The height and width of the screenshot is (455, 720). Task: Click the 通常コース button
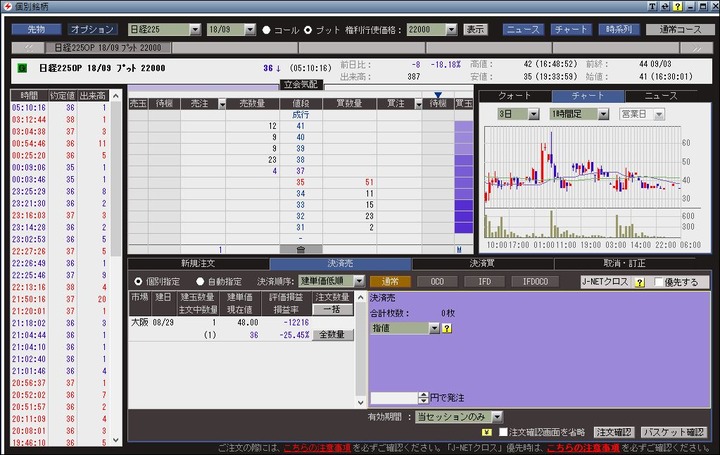tap(680, 29)
